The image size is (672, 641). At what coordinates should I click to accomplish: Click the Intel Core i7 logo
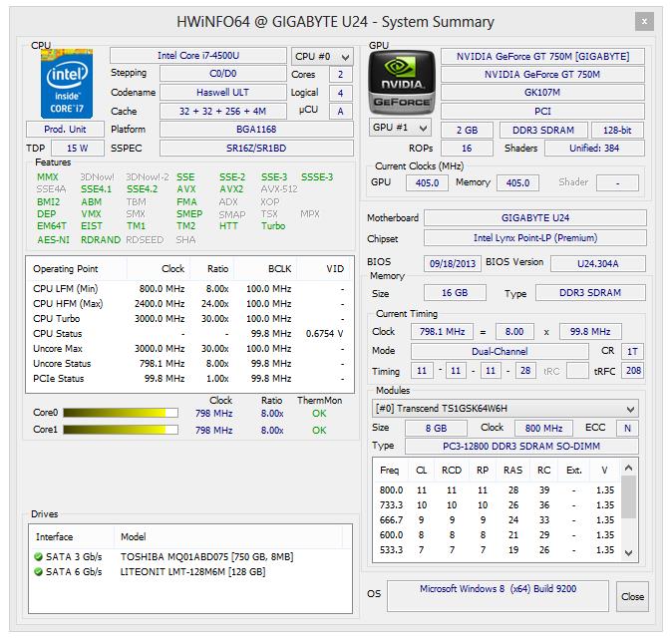tap(67, 84)
